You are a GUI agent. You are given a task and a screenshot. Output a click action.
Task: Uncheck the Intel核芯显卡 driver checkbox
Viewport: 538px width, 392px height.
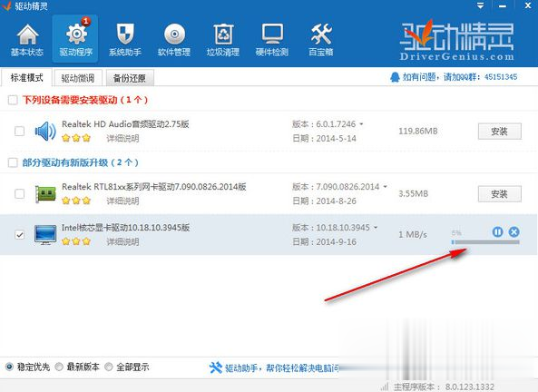click(x=20, y=235)
